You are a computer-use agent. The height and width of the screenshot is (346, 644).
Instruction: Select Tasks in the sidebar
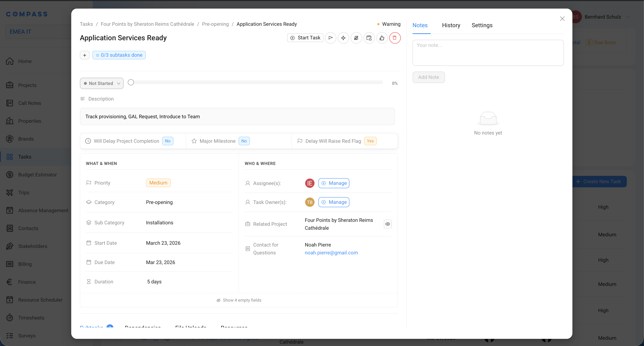tap(25, 157)
